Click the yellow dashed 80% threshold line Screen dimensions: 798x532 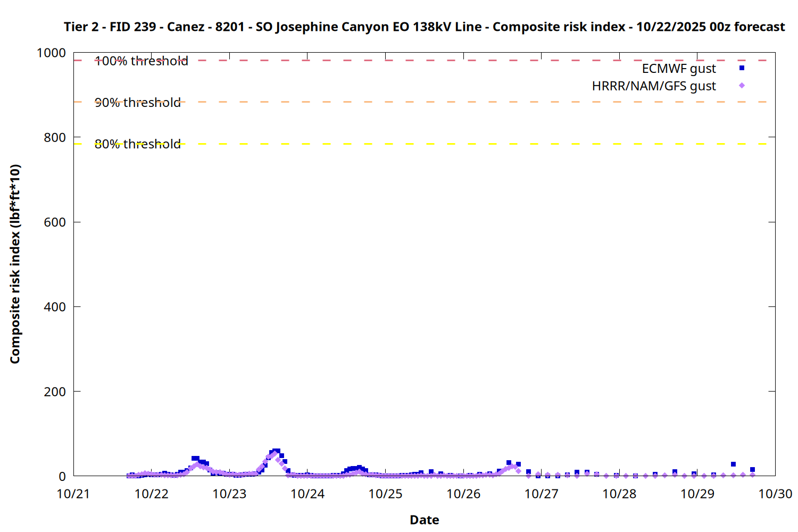coord(426,144)
